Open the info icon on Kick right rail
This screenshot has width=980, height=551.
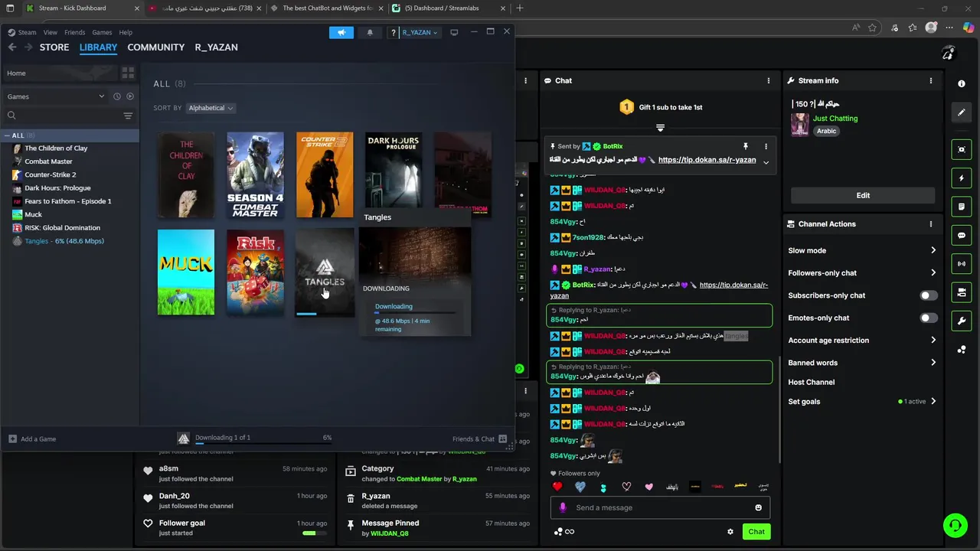(x=962, y=83)
